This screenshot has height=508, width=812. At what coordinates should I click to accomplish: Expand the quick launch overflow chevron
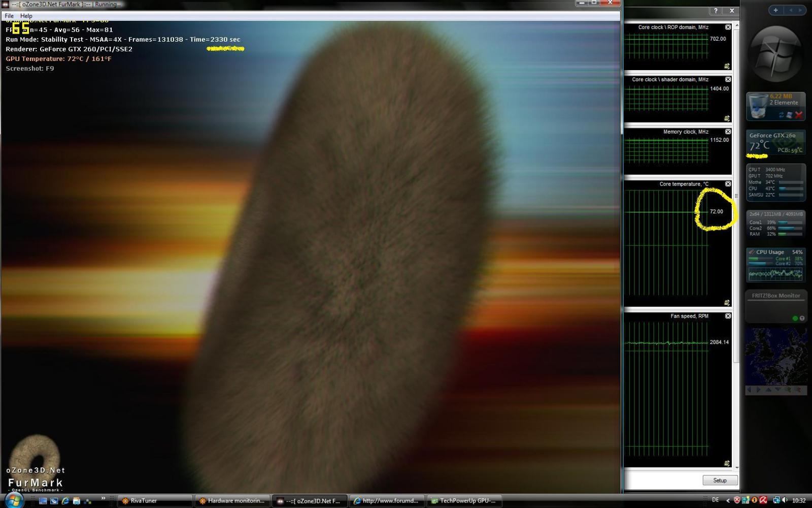tap(103, 498)
